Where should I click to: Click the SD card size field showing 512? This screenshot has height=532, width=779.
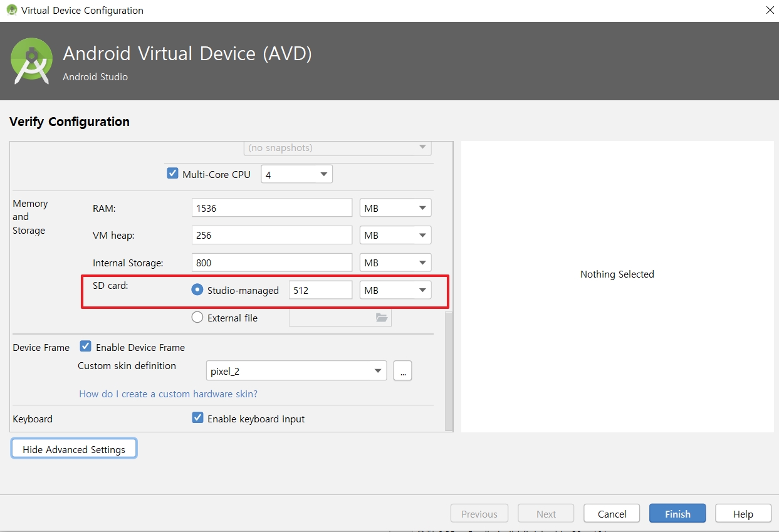coord(320,290)
